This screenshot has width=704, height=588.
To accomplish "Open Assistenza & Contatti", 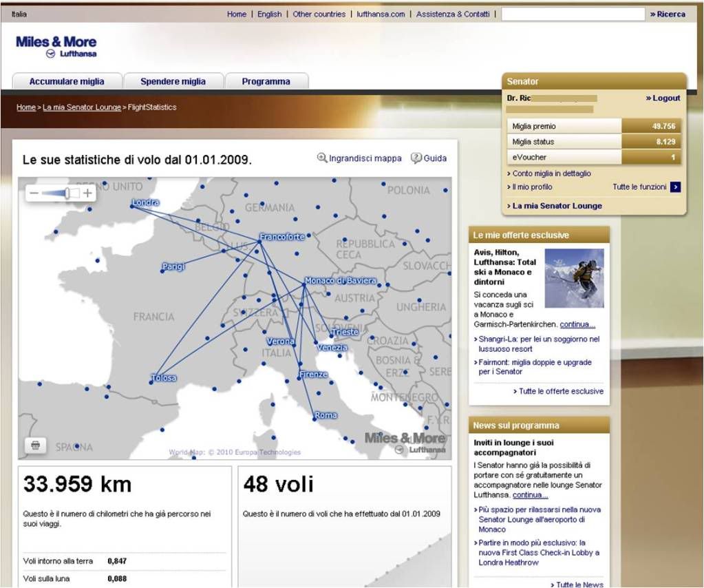I will click(453, 14).
